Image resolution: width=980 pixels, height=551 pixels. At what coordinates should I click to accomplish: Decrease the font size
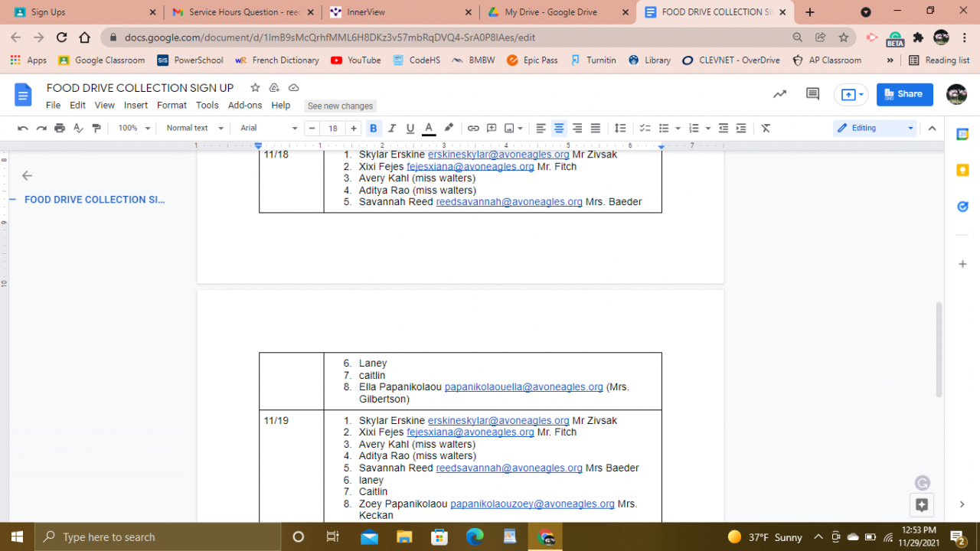pyautogui.click(x=312, y=129)
